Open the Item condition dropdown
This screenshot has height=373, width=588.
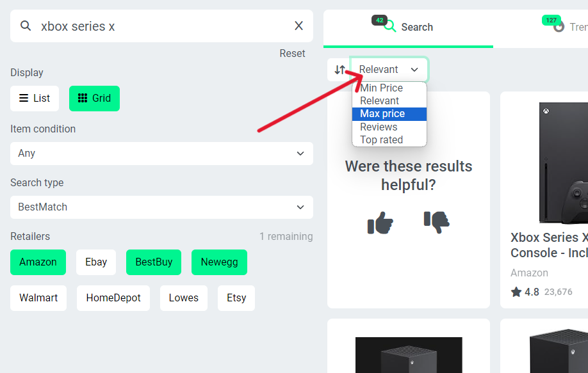click(x=161, y=154)
